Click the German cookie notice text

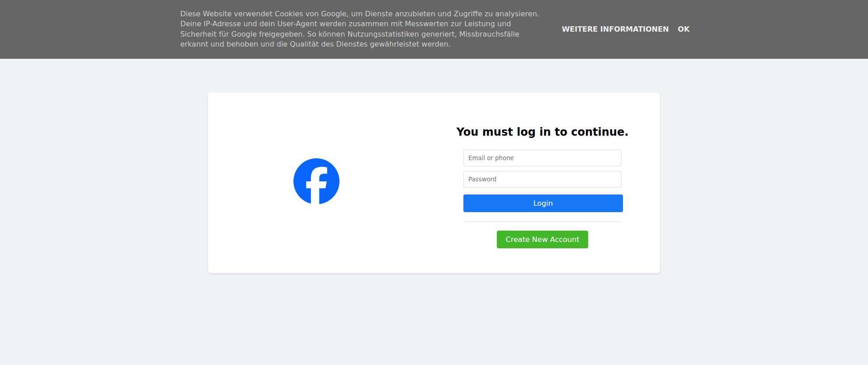[x=359, y=29]
